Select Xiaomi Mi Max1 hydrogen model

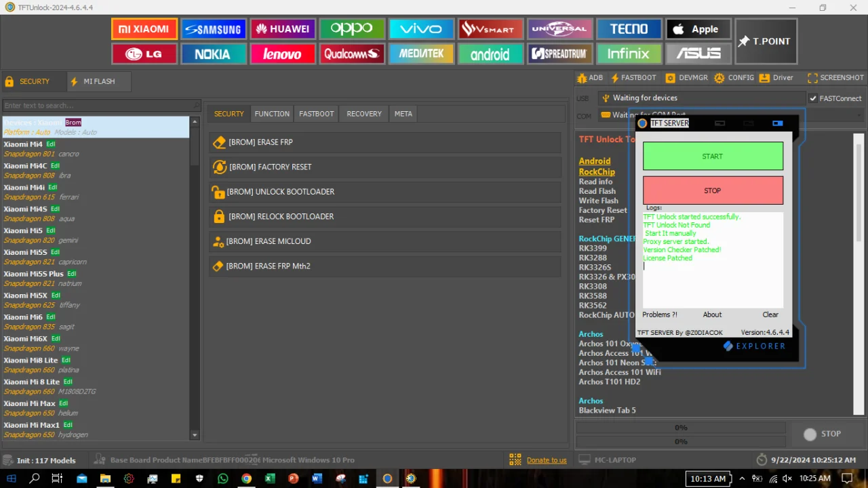(95, 430)
